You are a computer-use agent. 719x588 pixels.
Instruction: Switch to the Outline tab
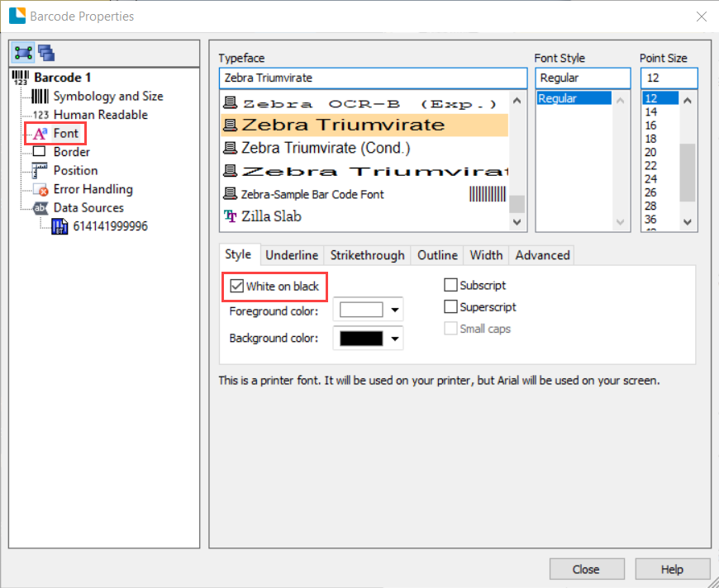point(437,255)
